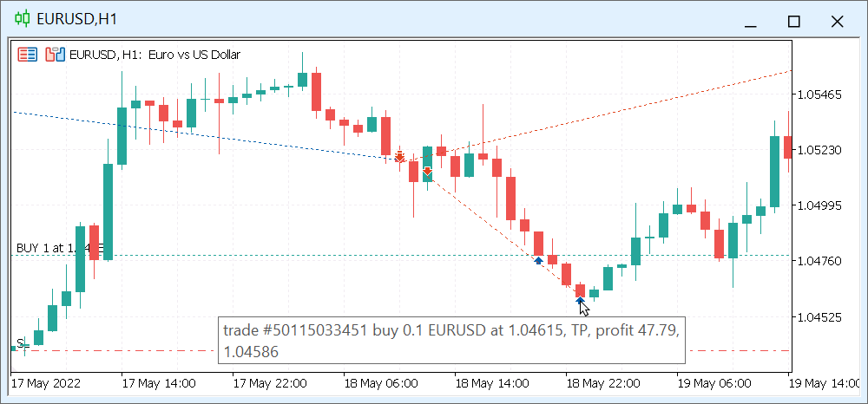Click the SL stop loss line label
The image size is (868, 404).
tap(21, 343)
